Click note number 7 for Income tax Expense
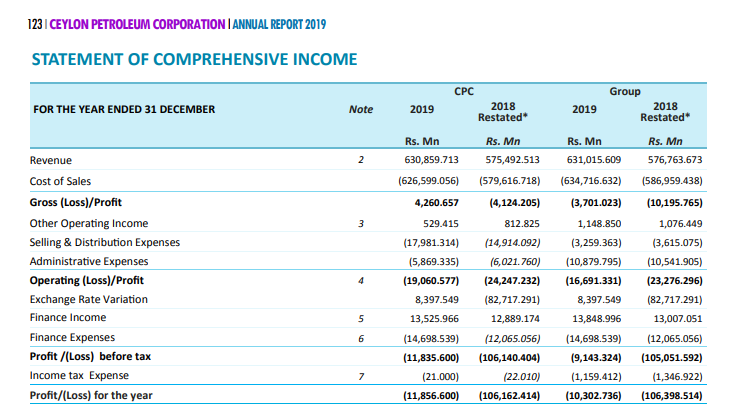732x410 pixels. (361, 376)
